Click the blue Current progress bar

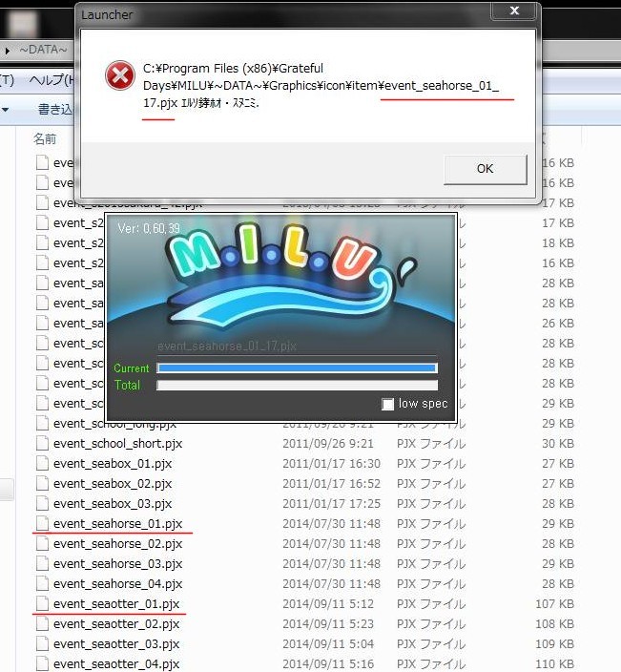click(296, 368)
